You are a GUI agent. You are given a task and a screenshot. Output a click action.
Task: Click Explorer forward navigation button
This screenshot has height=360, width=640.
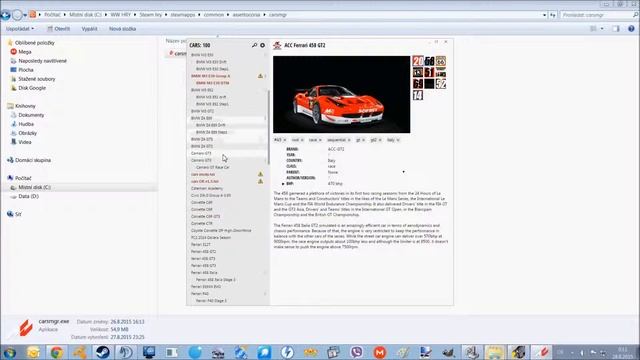17,15
